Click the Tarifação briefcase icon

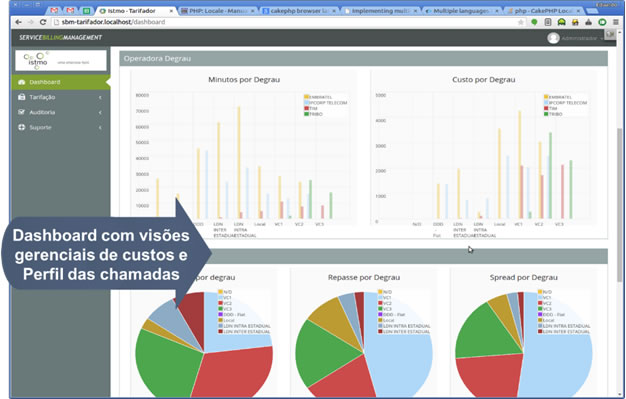[x=22, y=97]
